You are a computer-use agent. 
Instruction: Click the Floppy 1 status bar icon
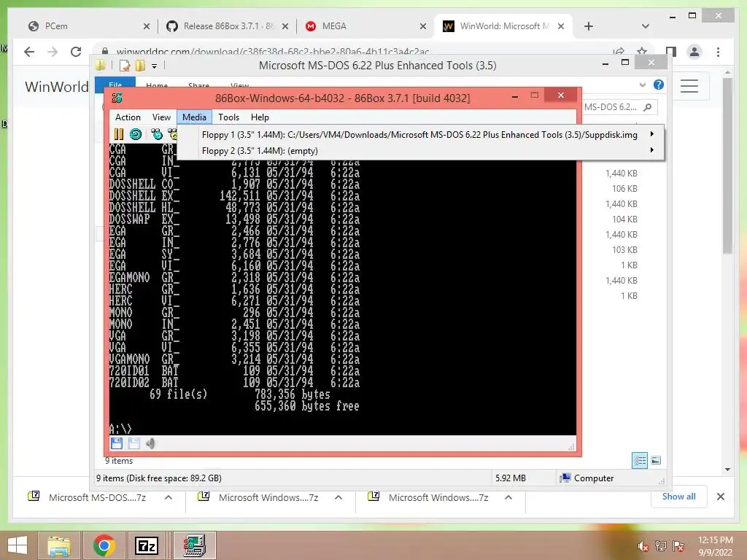tap(117, 444)
